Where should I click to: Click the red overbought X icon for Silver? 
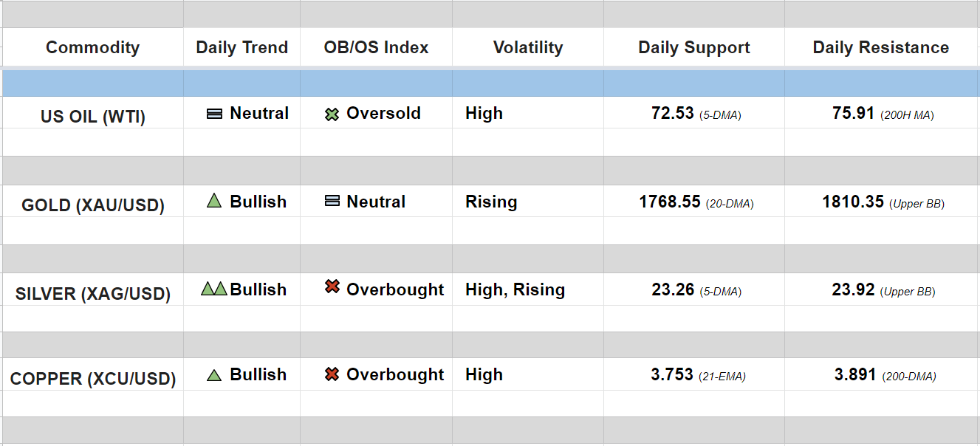pyautogui.click(x=332, y=287)
